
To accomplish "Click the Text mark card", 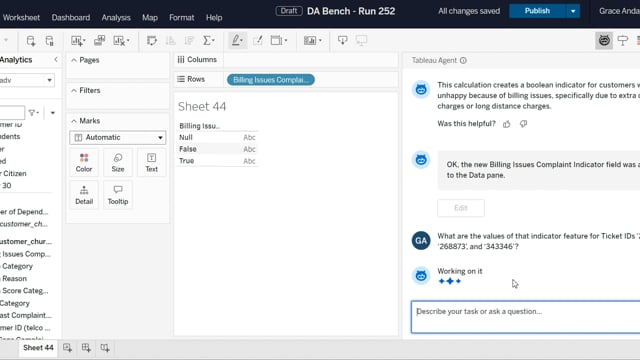I will coord(151,162).
